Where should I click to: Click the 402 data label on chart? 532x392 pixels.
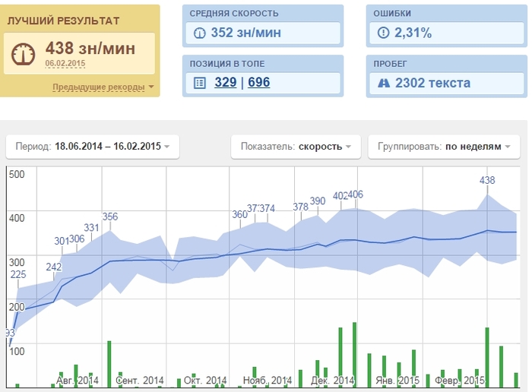pyautogui.click(x=340, y=196)
